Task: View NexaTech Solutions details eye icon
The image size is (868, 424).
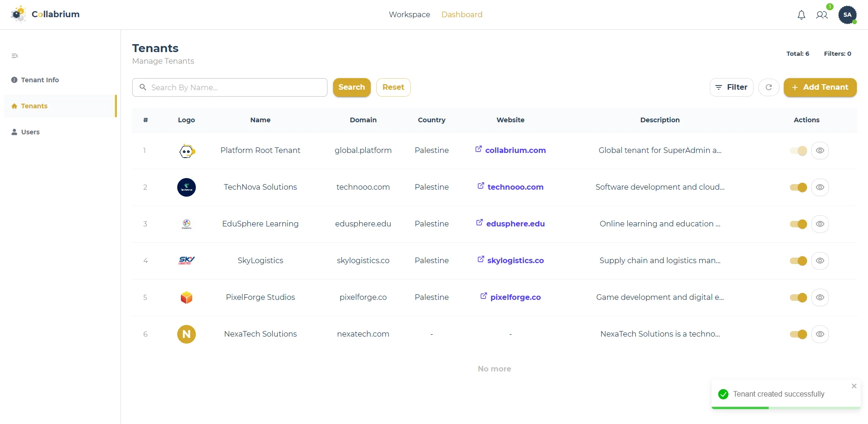Action: point(820,334)
